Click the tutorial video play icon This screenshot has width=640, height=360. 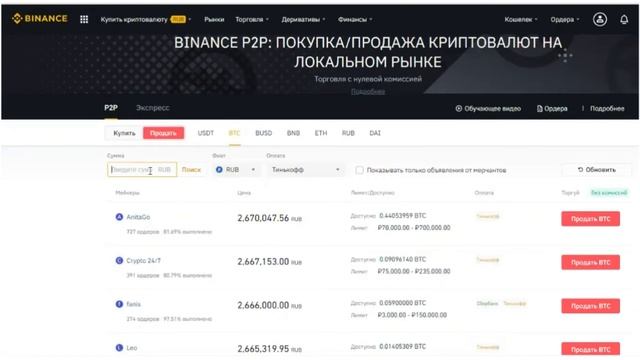[x=459, y=109]
